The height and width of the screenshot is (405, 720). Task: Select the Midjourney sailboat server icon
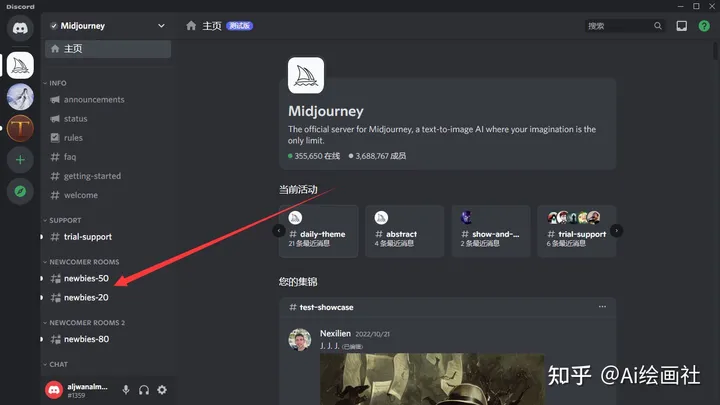[20, 64]
